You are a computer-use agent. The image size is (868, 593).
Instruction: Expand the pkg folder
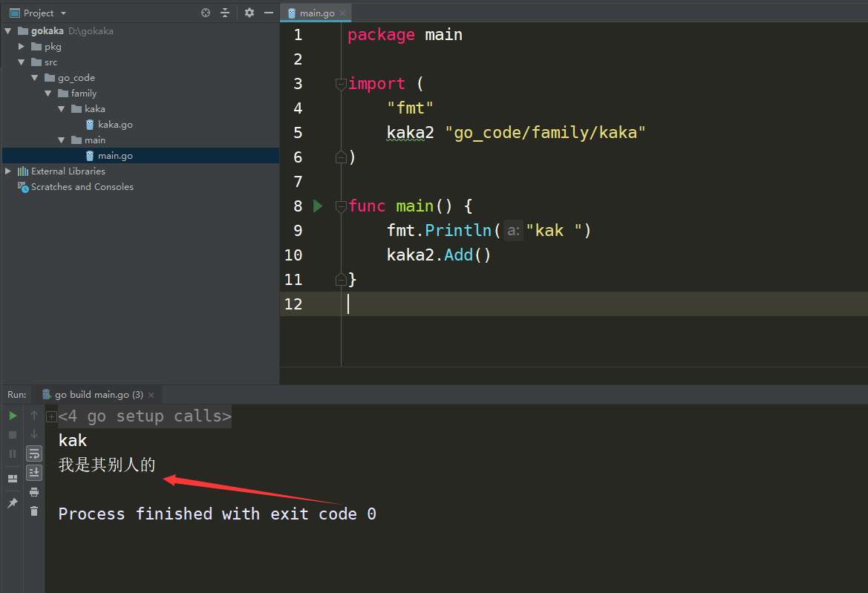click(x=21, y=47)
